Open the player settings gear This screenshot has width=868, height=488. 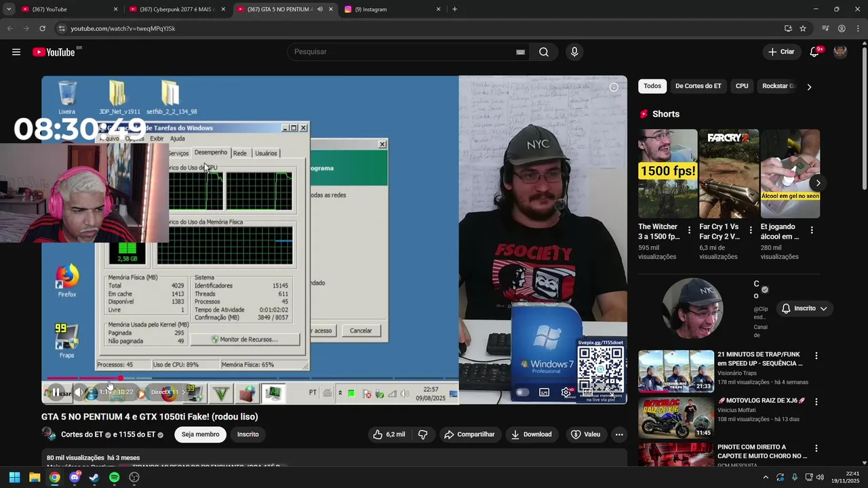coord(566,392)
